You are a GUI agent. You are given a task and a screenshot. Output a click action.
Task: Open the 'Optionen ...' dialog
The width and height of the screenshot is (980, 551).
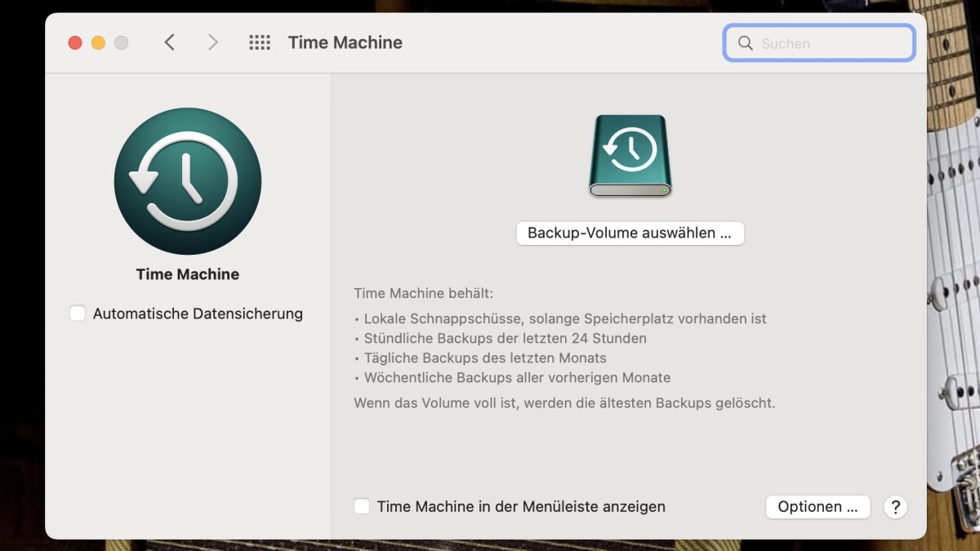point(817,507)
